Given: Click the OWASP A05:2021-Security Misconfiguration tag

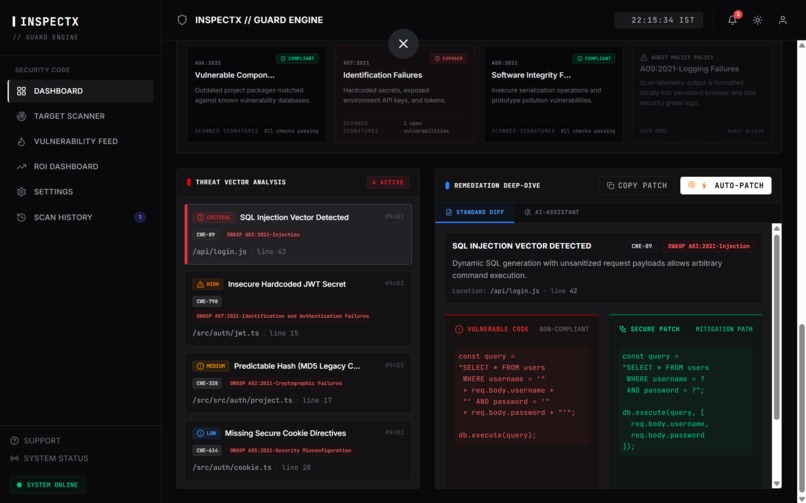Looking at the screenshot, I should pos(290,450).
